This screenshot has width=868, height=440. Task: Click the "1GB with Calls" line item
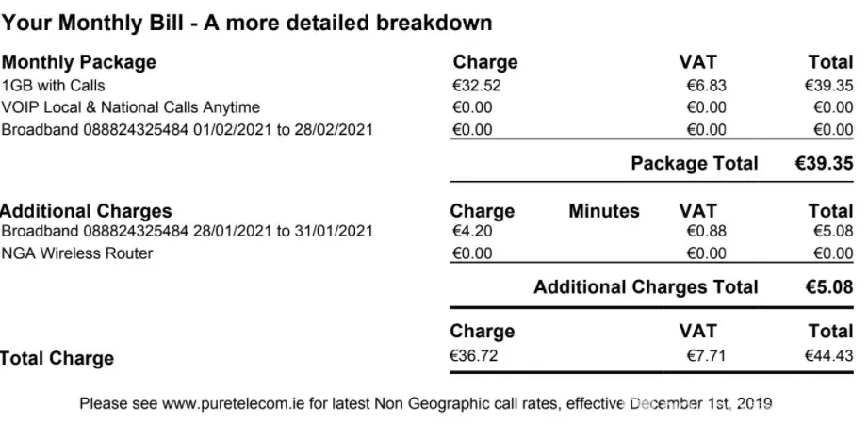click(54, 86)
